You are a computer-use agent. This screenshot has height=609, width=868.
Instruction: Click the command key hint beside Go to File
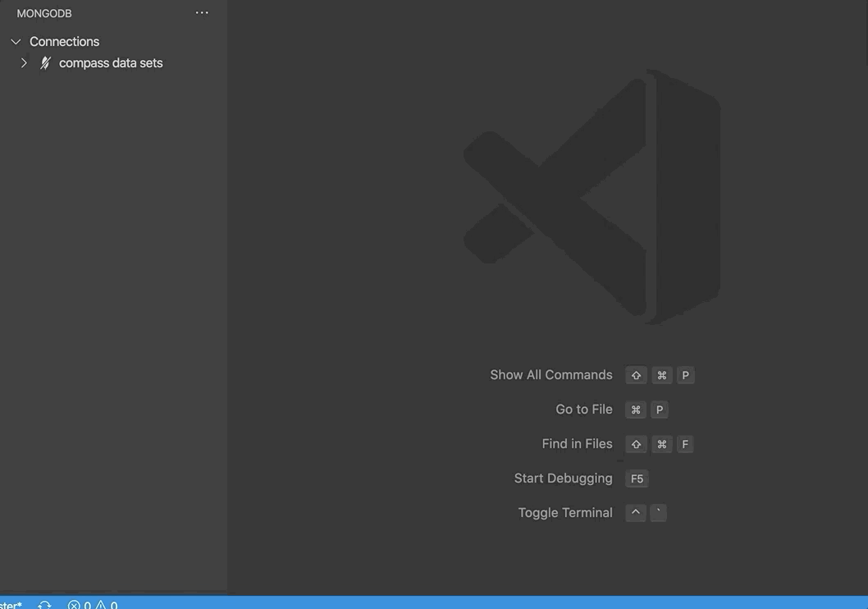[x=636, y=410]
